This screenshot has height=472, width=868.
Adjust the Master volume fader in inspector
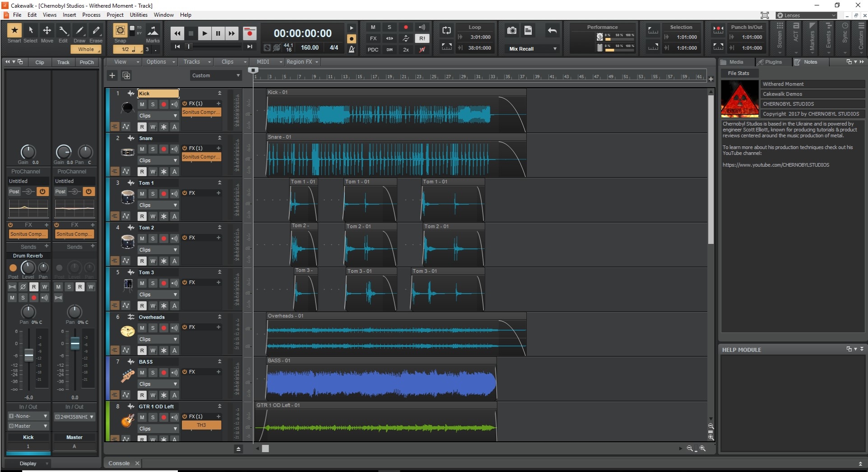[x=75, y=344]
